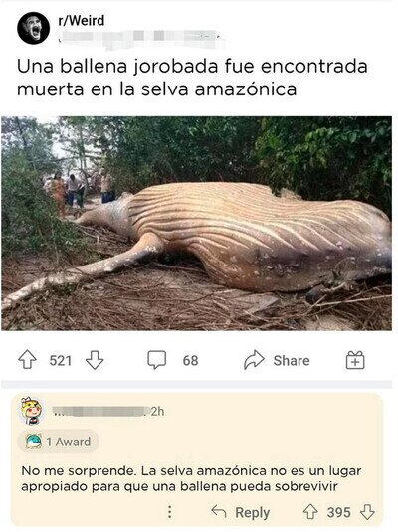This screenshot has width=398, height=532.
Task: Click the Share arrow icon
Action: (254, 360)
